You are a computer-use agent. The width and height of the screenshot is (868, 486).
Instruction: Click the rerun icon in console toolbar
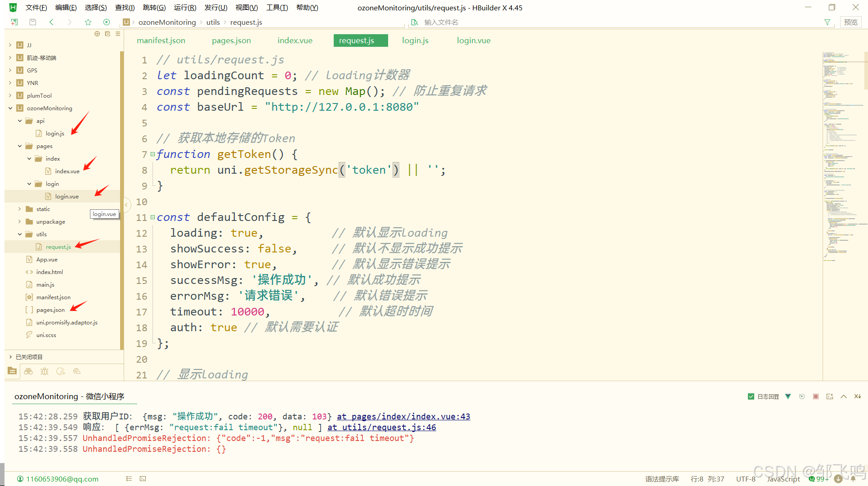coord(802,396)
